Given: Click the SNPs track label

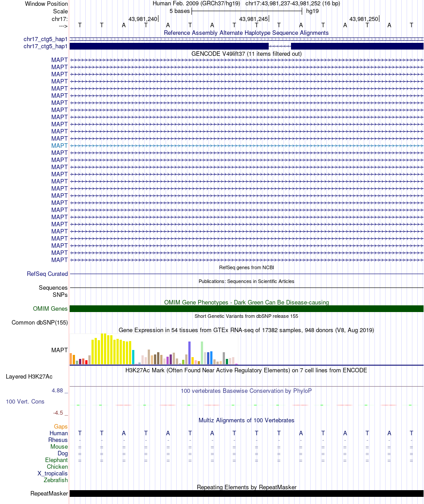Looking at the screenshot, I should 60,295.
